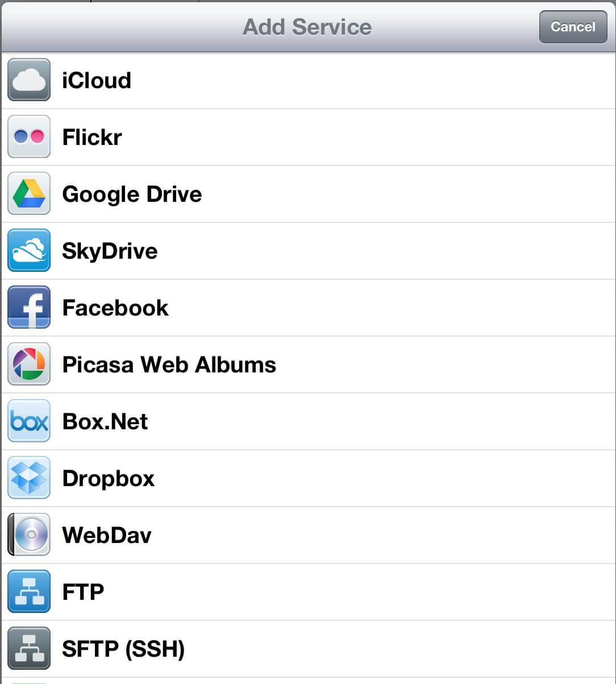Screen dimensions: 616x684
Task: Select the Flickr dots icon
Action: (29, 136)
